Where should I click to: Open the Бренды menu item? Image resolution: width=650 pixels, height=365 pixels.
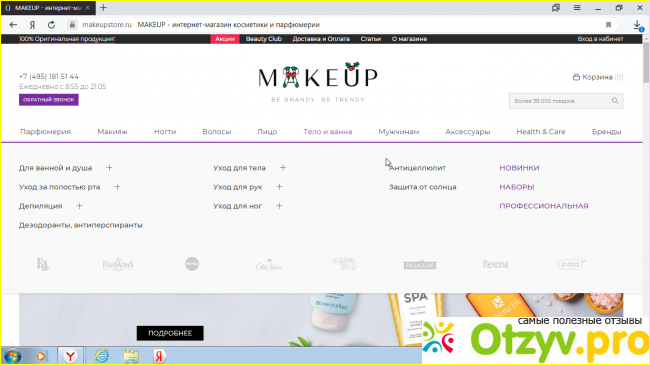(x=606, y=132)
